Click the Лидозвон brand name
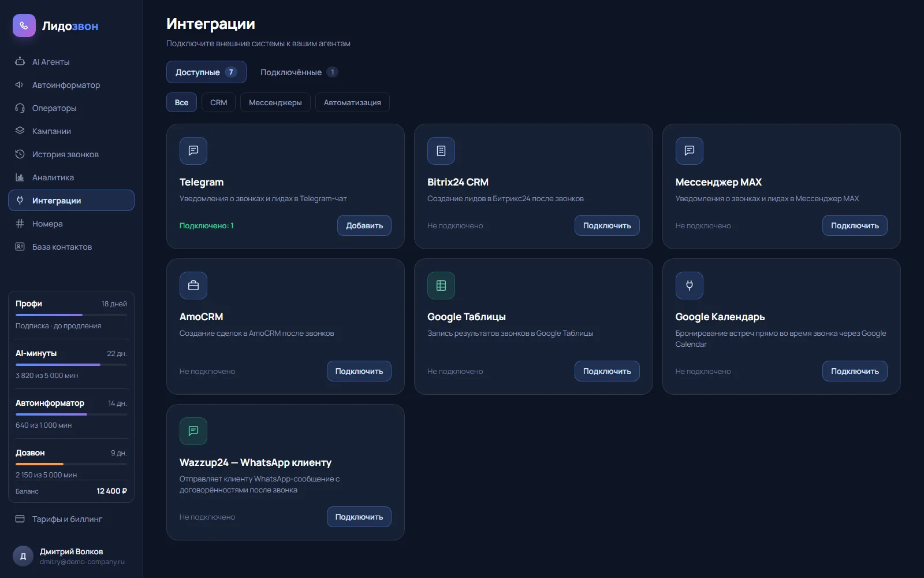The width and height of the screenshot is (924, 578). point(70,26)
